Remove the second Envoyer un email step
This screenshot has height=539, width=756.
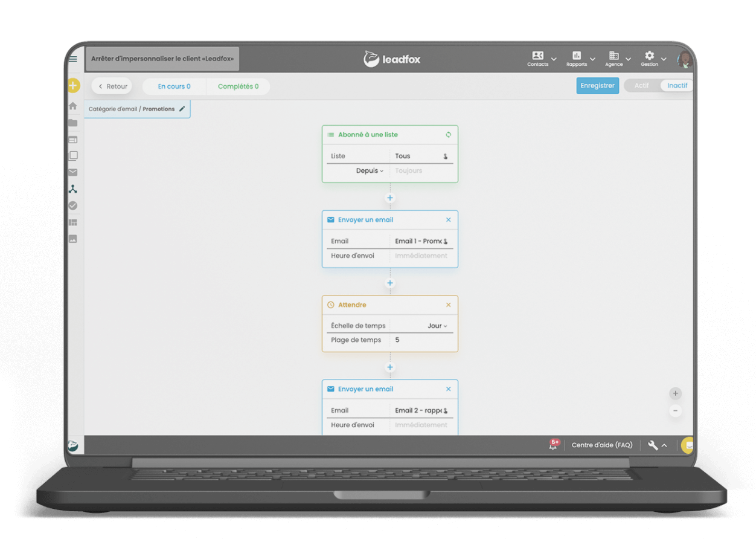click(x=448, y=389)
